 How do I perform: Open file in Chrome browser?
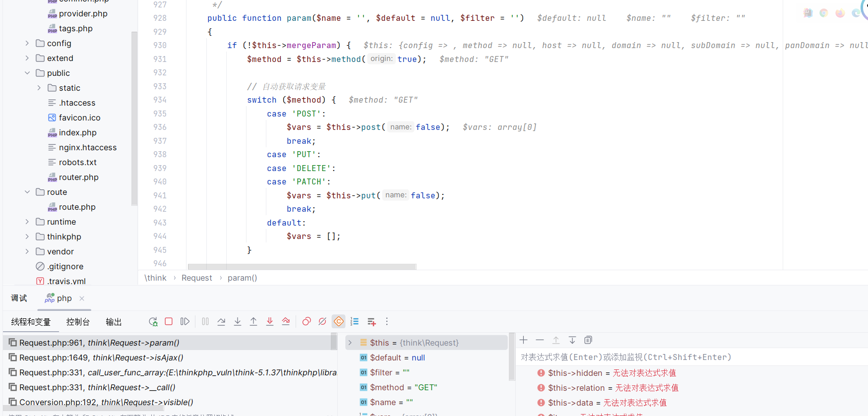click(824, 13)
